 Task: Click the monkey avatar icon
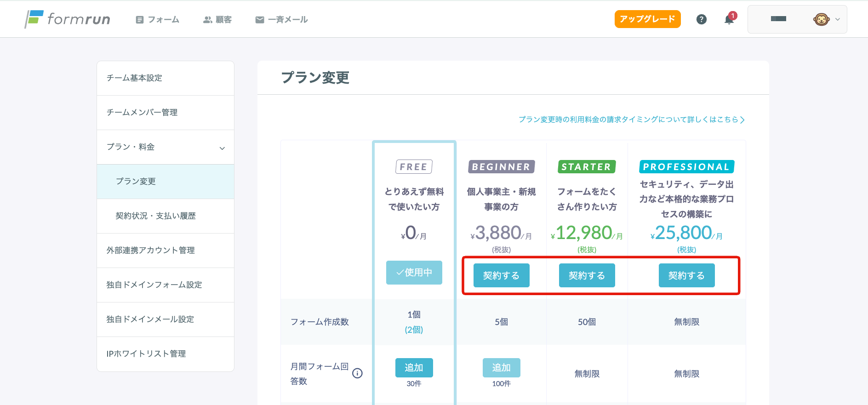(821, 19)
